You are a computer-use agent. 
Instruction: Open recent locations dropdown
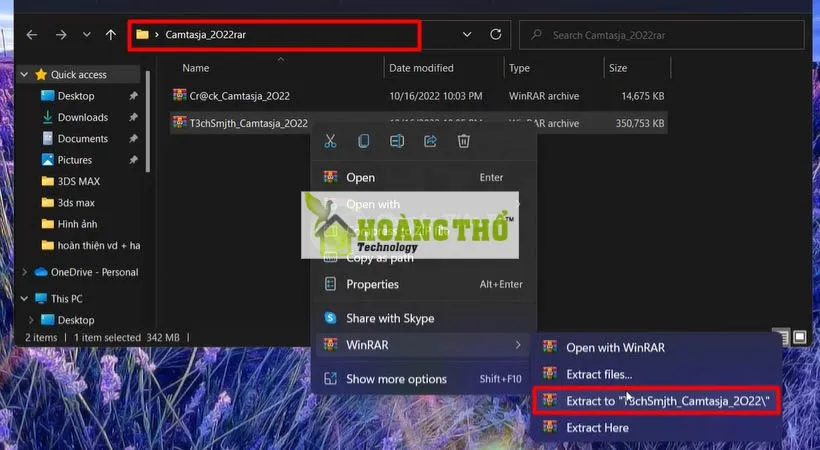point(86,35)
